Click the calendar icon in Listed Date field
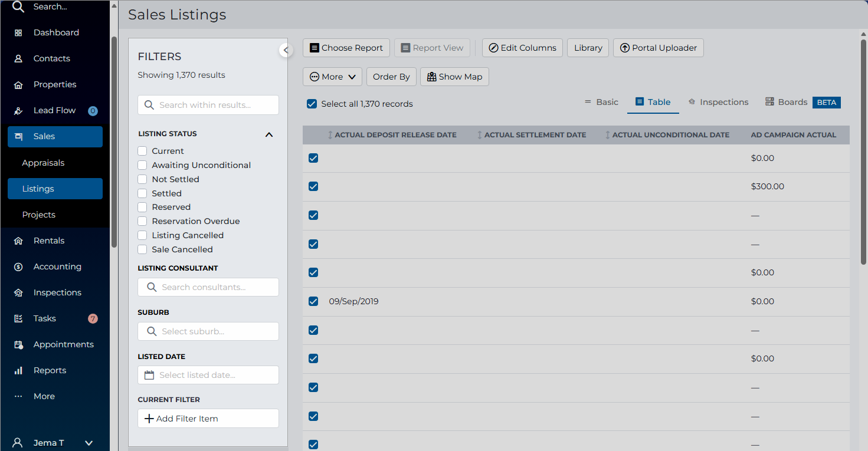 click(149, 375)
